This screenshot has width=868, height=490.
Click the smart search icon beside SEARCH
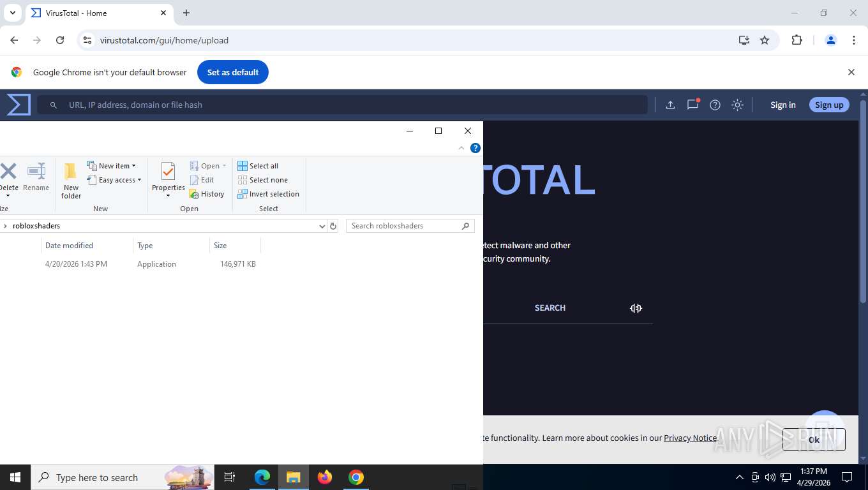click(636, 308)
